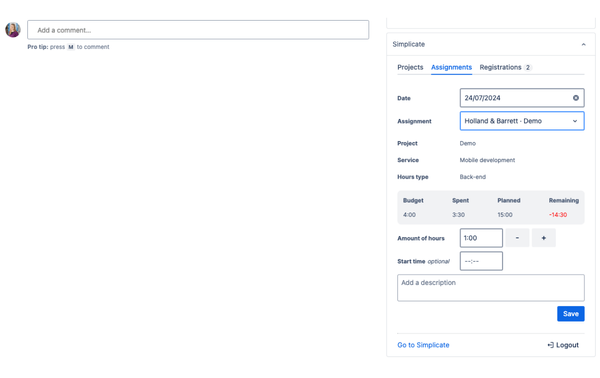Open the Go to Simplicate link
The image size is (600, 378).
pyautogui.click(x=423, y=345)
